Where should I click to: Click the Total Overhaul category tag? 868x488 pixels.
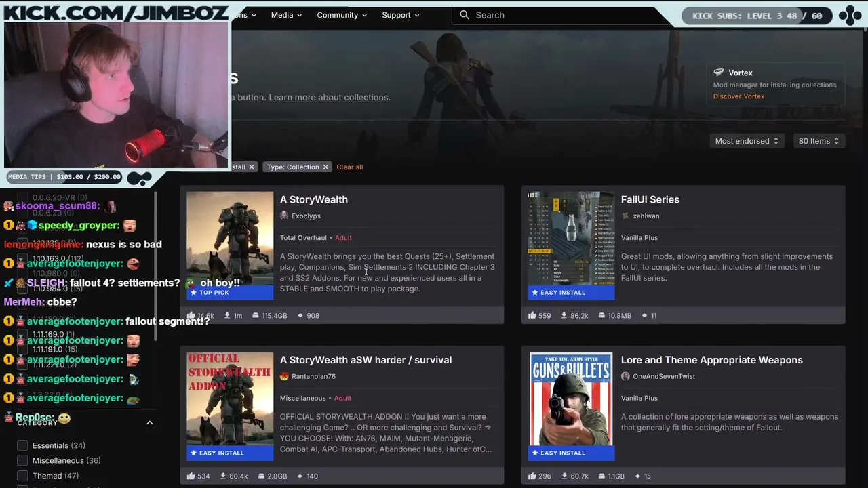303,238
